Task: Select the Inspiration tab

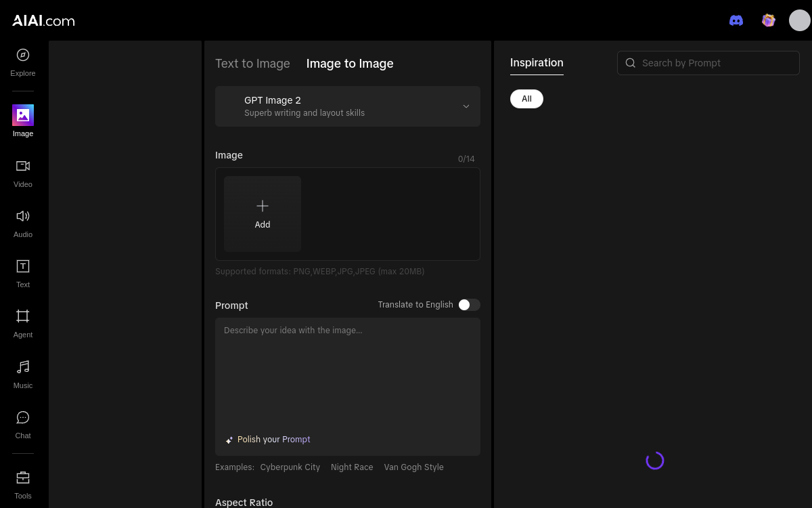Action: 537,63
